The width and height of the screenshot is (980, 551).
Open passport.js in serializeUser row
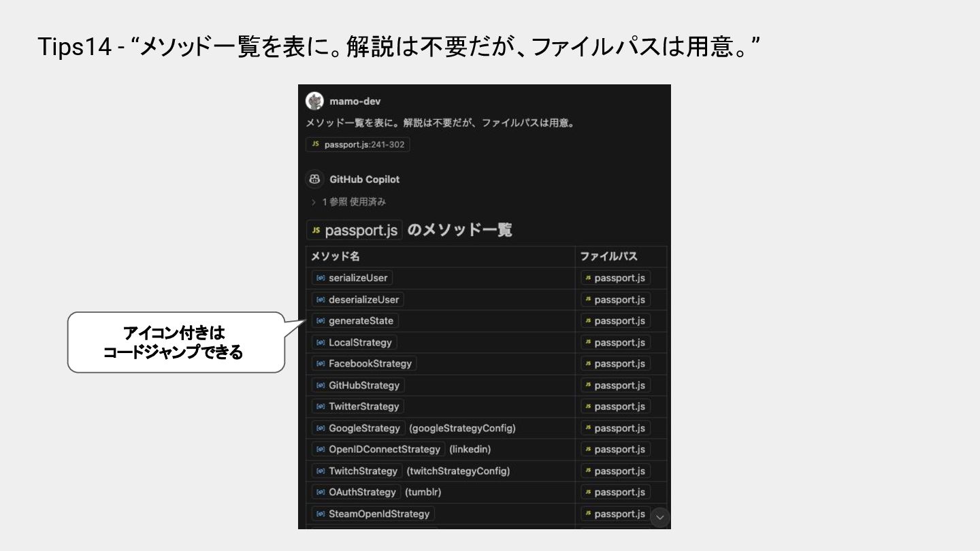[x=615, y=278]
